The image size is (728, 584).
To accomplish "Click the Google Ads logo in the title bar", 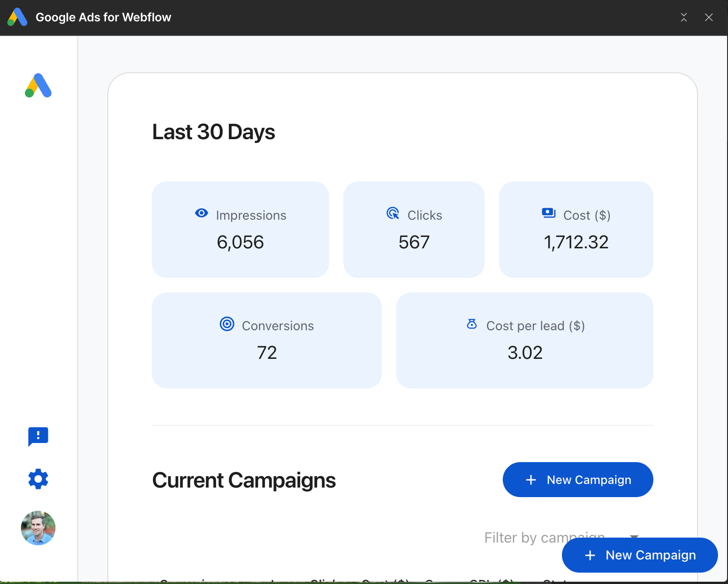I will (x=17, y=17).
